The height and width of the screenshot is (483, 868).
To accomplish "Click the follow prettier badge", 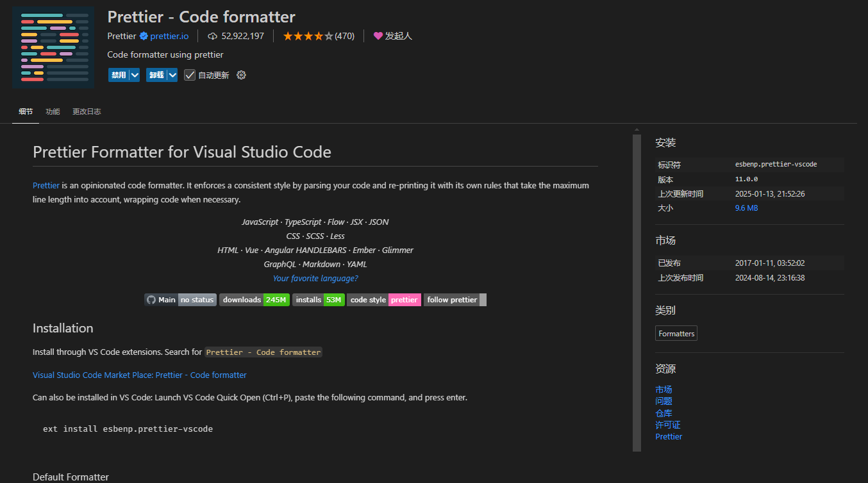I will coord(455,300).
